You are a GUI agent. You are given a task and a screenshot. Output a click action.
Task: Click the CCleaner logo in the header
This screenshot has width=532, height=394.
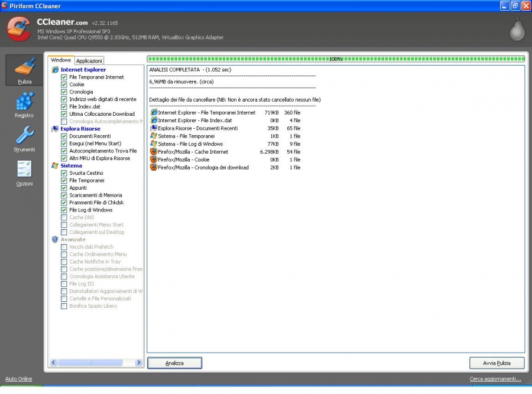[x=19, y=29]
